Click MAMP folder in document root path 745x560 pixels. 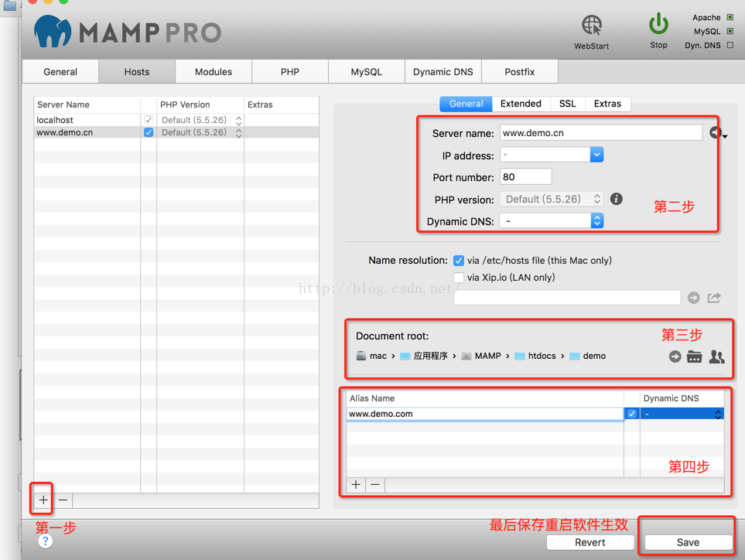481,356
